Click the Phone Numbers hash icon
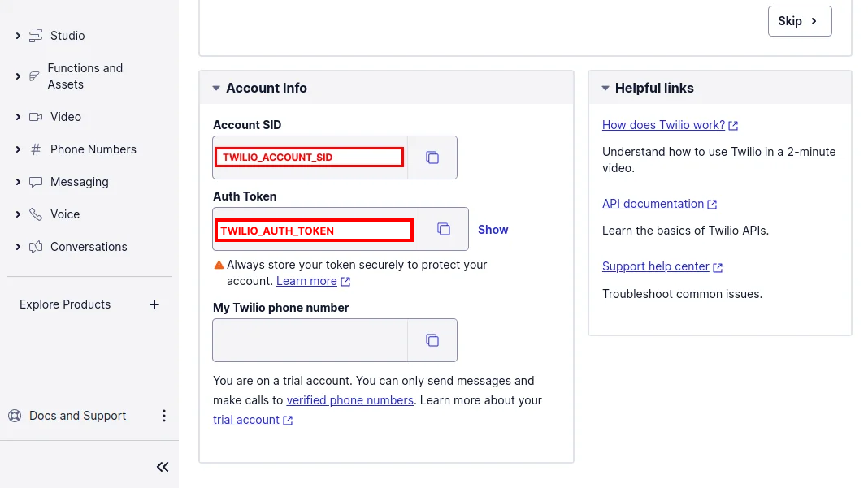Image resolution: width=868 pixels, height=488 pixels. [x=36, y=149]
